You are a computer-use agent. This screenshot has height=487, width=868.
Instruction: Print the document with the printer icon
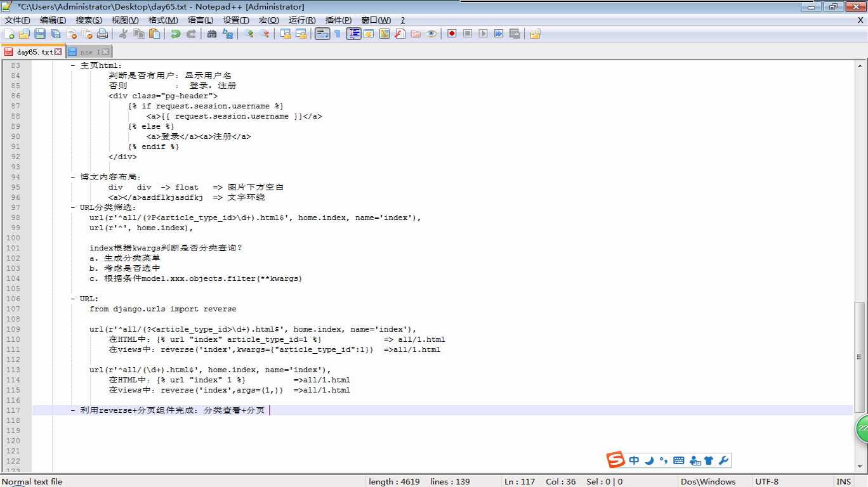point(102,34)
